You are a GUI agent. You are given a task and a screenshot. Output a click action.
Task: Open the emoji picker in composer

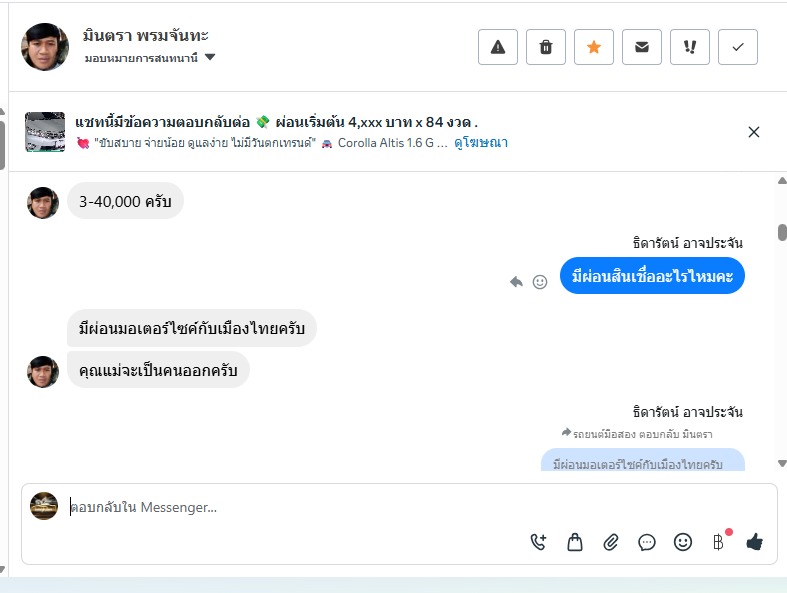click(683, 542)
